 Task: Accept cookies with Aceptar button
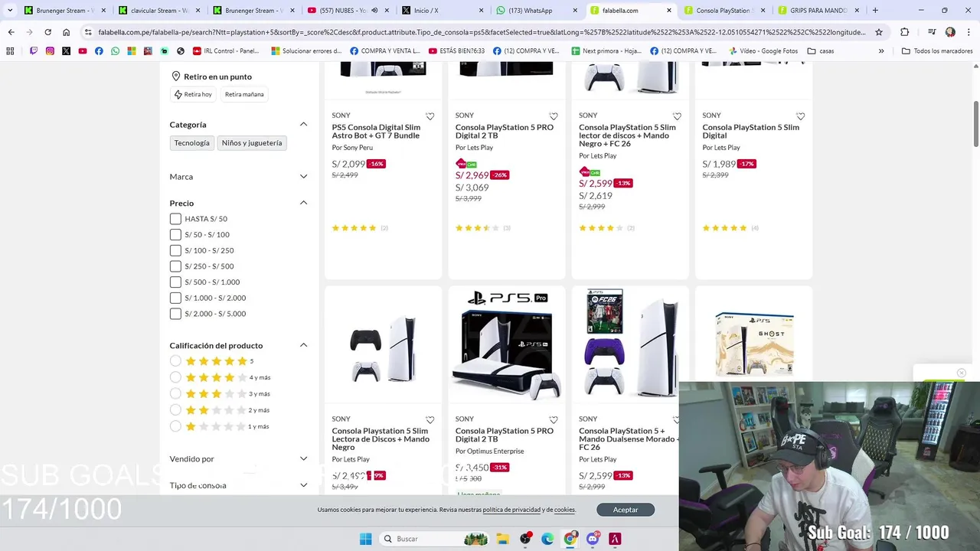coord(626,510)
